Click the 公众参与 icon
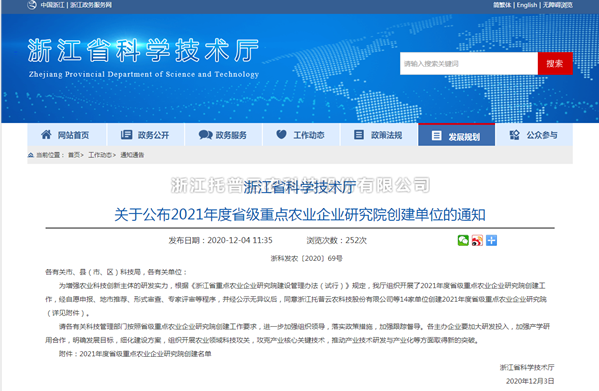 pyautogui.click(x=515, y=134)
